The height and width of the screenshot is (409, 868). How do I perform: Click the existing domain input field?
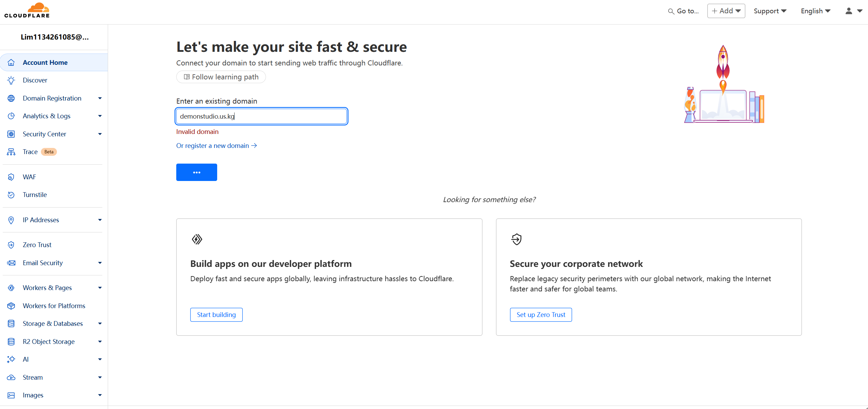261,116
